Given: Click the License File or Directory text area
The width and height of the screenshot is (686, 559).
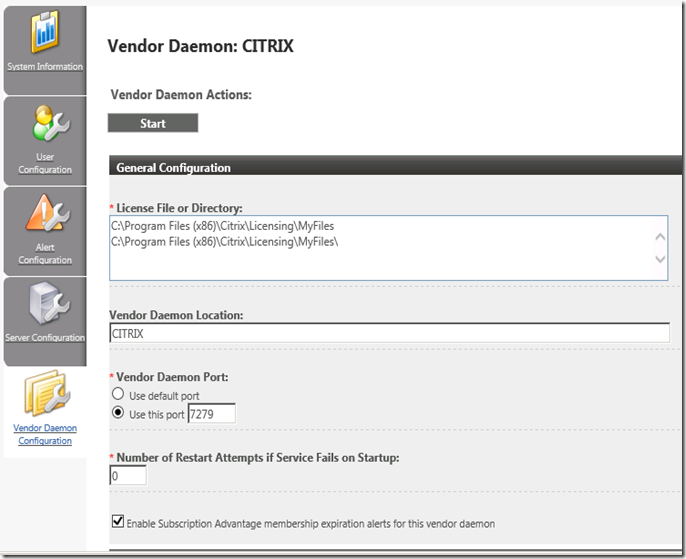Looking at the screenshot, I should tap(388, 248).
